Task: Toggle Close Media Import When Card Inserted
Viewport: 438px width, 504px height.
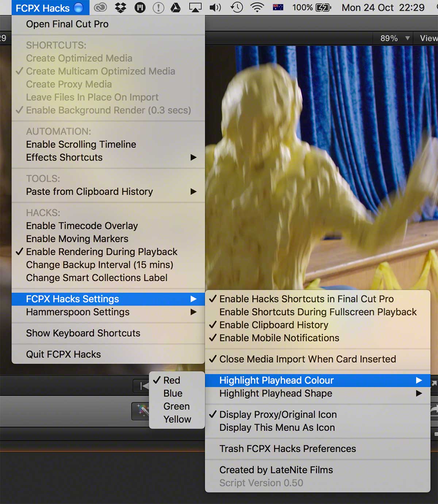Action: [x=318, y=359]
